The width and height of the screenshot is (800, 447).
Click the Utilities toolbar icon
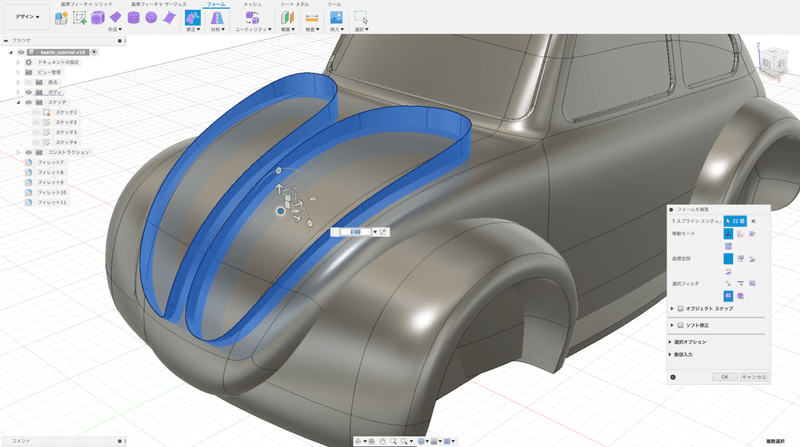(x=252, y=18)
